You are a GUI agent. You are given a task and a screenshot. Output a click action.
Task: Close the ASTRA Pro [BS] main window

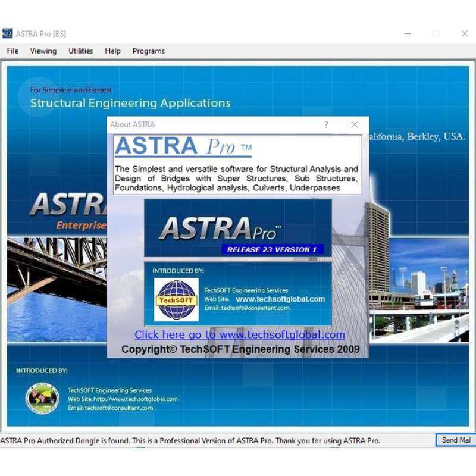tap(465, 33)
